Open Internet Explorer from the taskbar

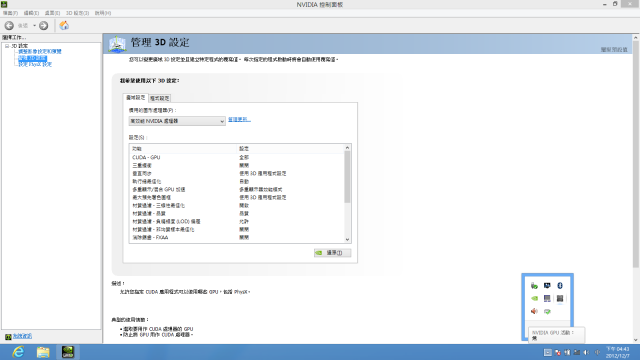(x=18, y=352)
